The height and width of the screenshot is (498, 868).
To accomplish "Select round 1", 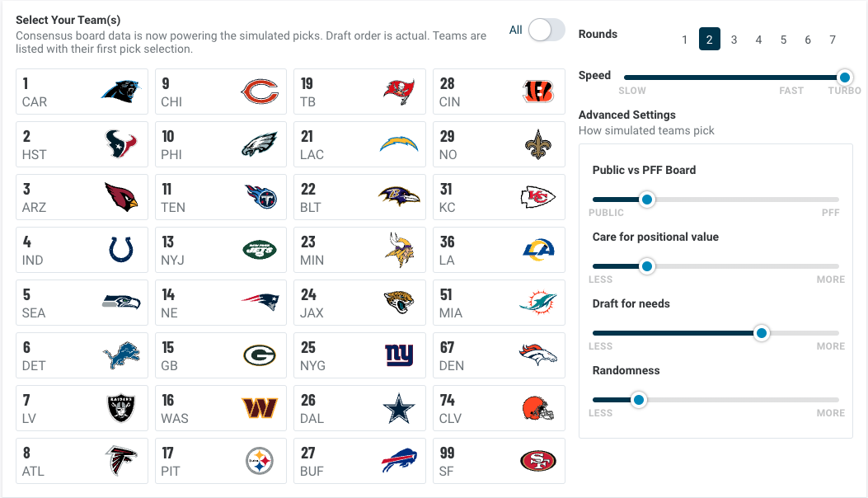I will (684, 39).
